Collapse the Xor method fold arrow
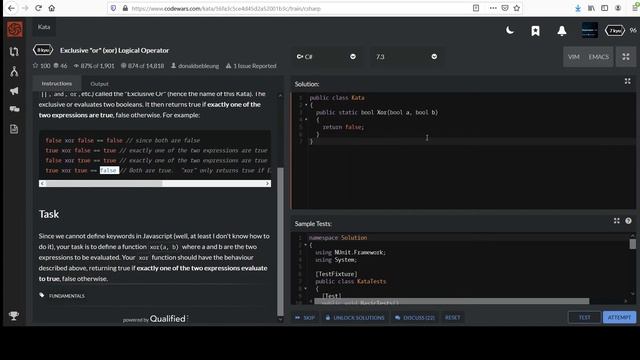The width and height of the screenshot is (640, 360). (x=306, y=120)
